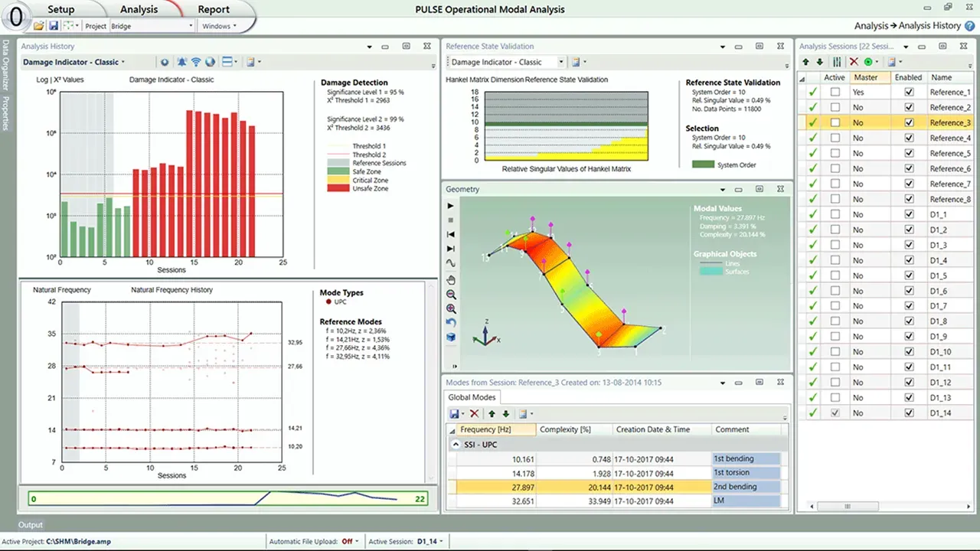Select the Zoom In magnifier in Geometry panel
The width and height of the screenshot is (980, 551).
click(451, 308)
